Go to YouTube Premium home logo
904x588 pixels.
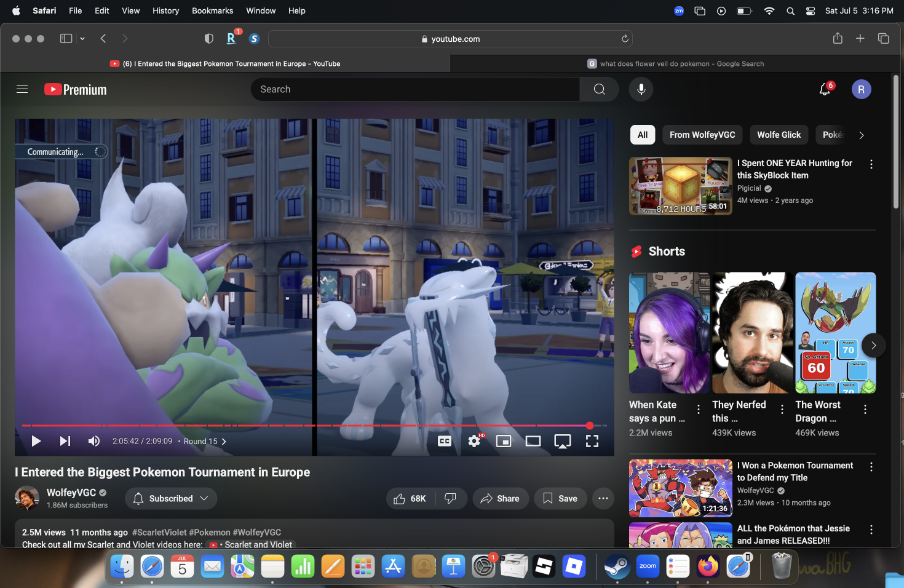(x=76, y=90)
